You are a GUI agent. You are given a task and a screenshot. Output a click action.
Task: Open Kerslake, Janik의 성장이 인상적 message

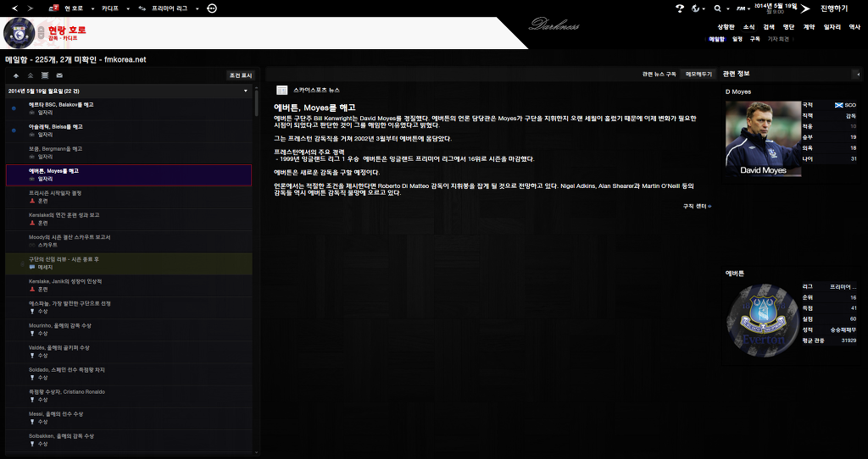coord(129,286)
